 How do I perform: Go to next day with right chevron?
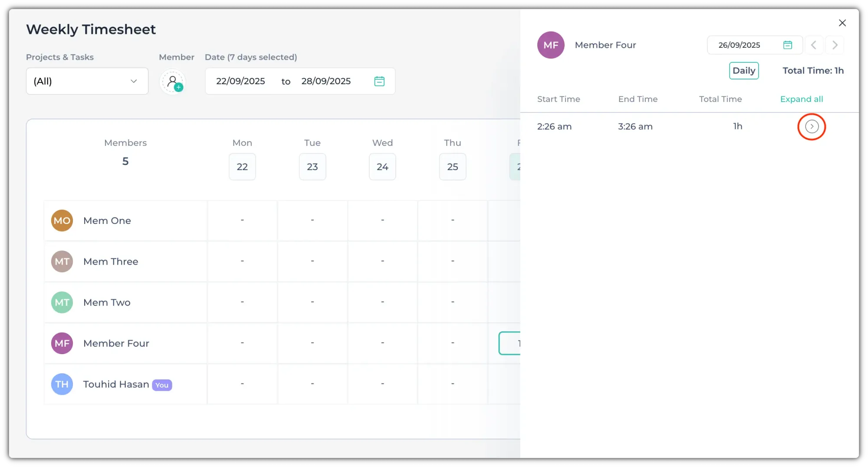pos(835,45)
